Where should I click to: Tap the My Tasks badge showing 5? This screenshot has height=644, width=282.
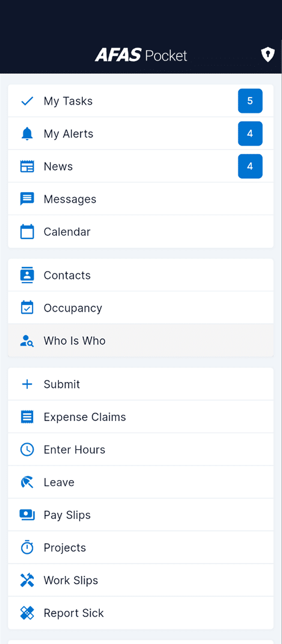coord(250,101)
